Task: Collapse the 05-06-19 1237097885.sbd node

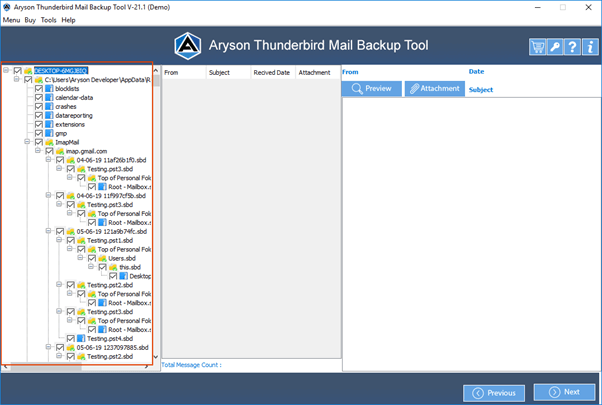Action: (x=48, y=347)
